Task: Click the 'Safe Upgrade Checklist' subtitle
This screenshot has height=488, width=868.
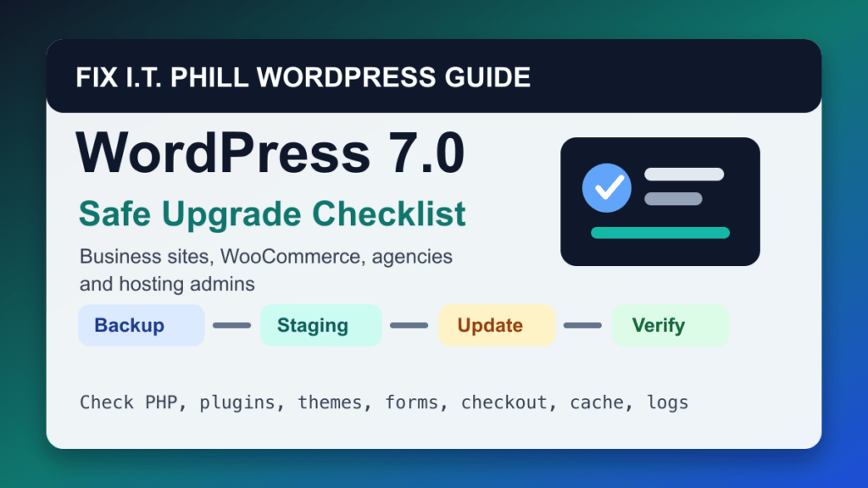Action: tap(272, 213)
